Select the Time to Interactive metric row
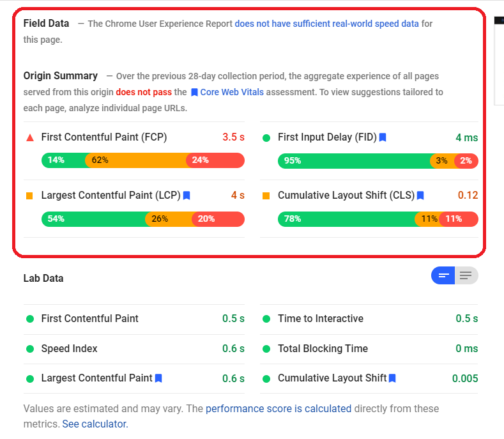 click(369, 319)
